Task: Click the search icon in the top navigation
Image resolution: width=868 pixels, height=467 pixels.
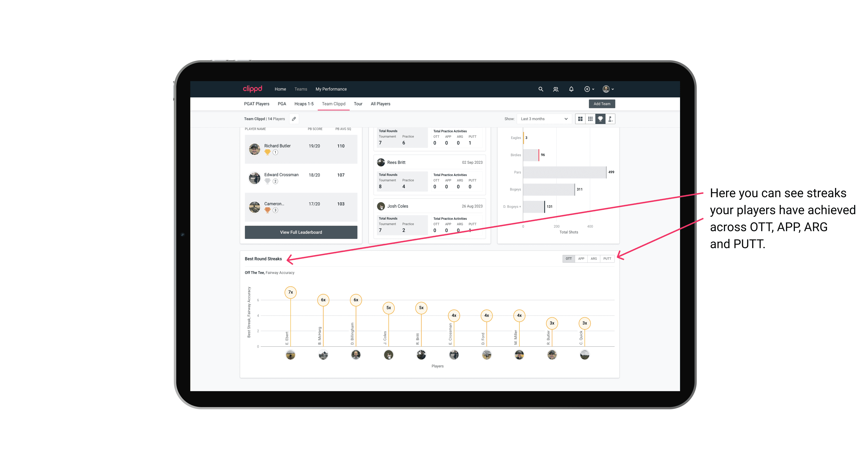Action: [x=540, y=89]
